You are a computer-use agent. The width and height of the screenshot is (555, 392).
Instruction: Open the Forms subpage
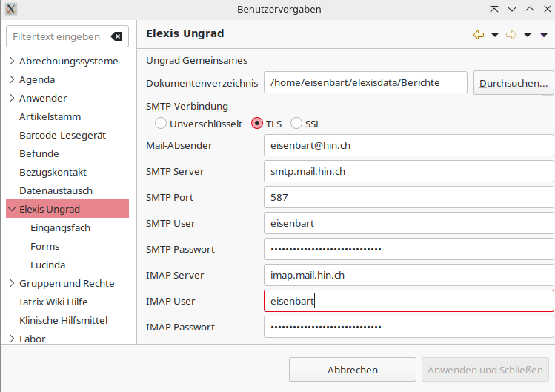tap(45, 247)
